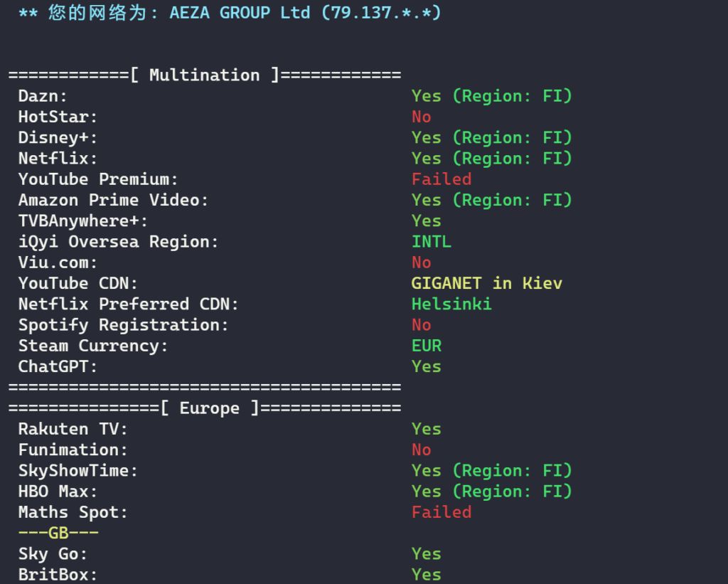Click the Rakuten TV label
This screenshot has height=584, width=728.
tap(73, 429)
